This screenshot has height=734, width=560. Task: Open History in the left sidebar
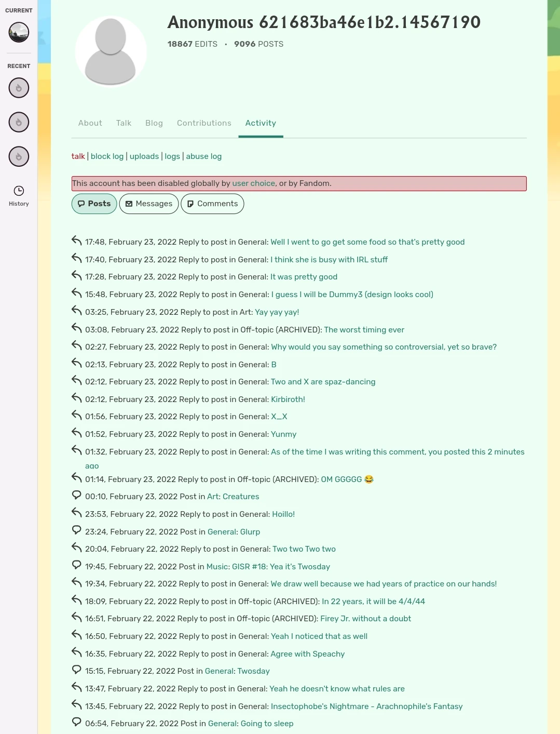(x=19, y=195)
